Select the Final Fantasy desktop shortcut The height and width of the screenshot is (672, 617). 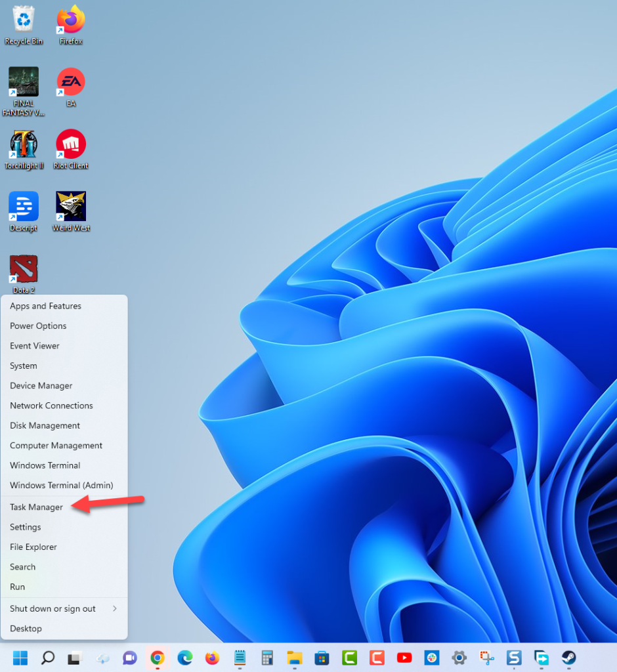(x=24, y=91)
